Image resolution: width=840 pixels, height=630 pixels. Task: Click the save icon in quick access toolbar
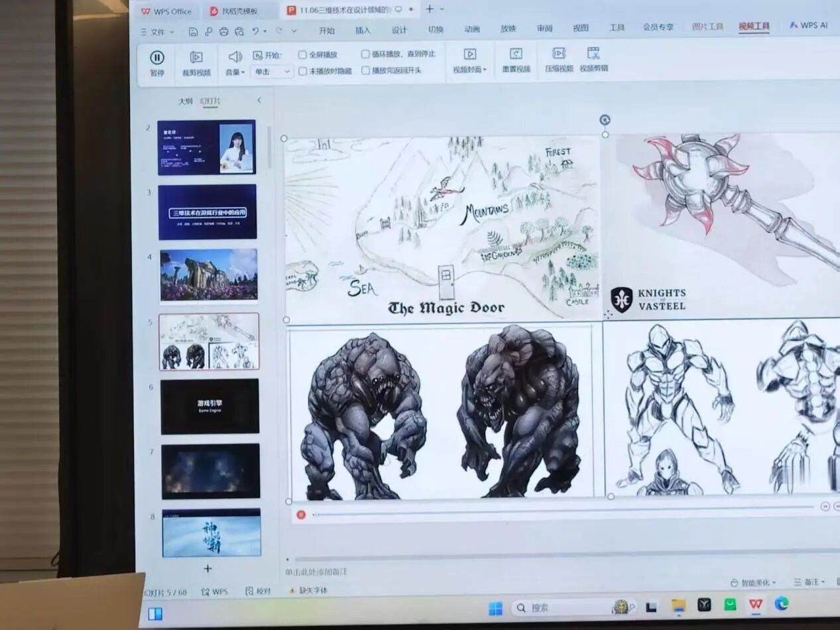click(x=193, y=31)
